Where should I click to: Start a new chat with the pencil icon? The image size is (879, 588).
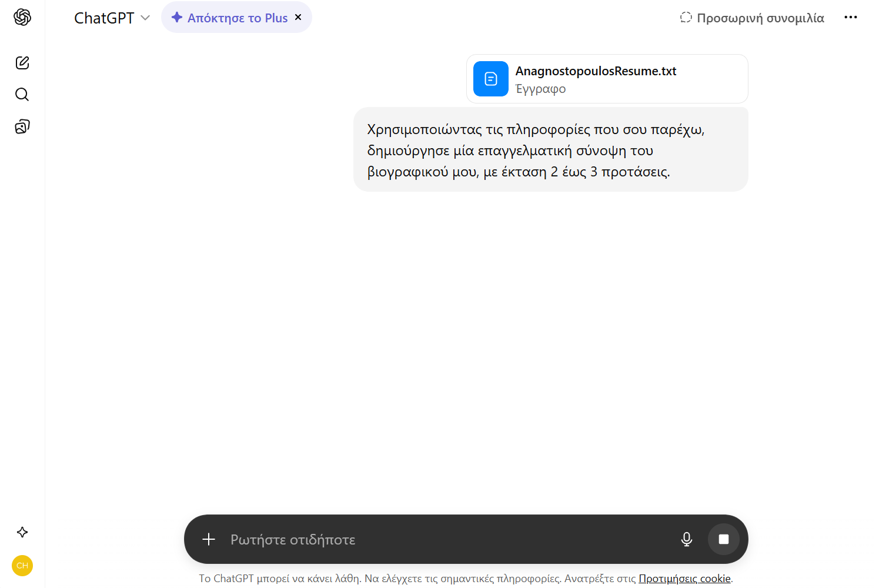tap(22, 63)
